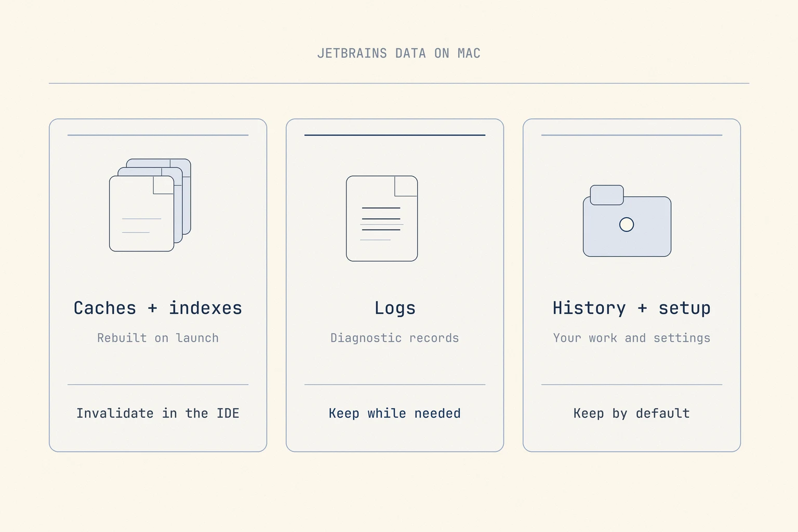Select the 'History + setup' heading

click(632, 308)
